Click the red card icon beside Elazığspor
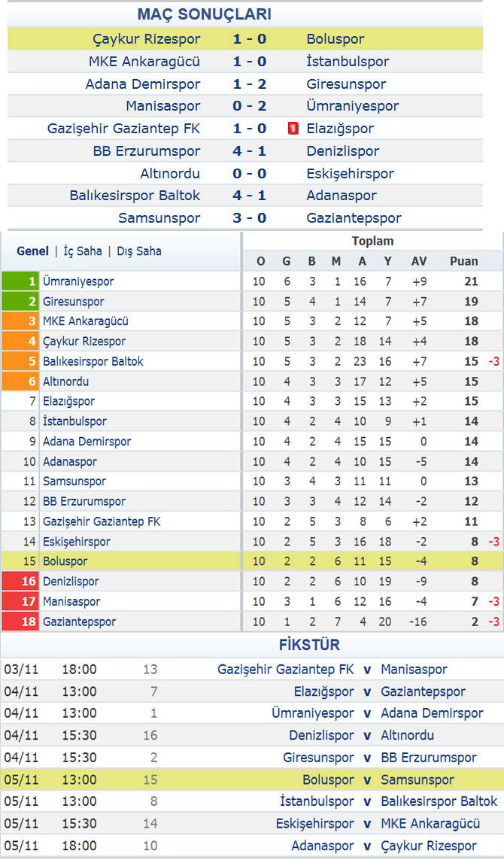Viewport: 504px width, 860px height. click(x=293, y=129)
